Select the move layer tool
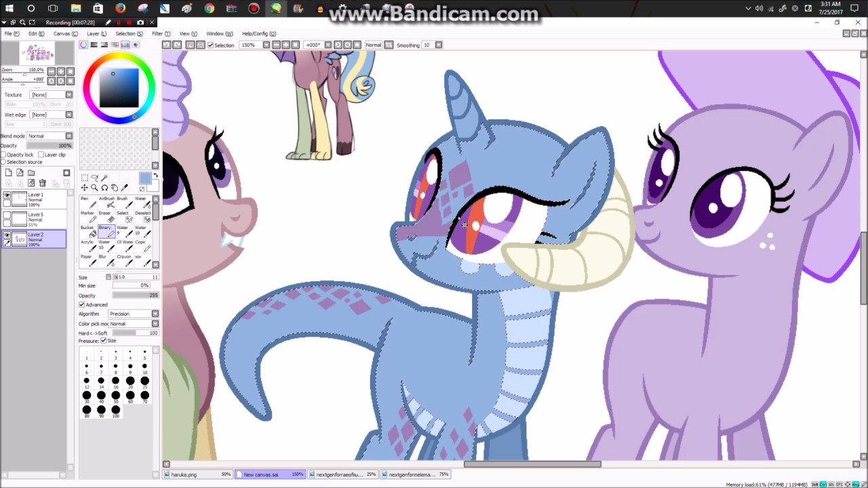This screenshot has height=488, width=868. pyautogui.click(x=85, y=188)
